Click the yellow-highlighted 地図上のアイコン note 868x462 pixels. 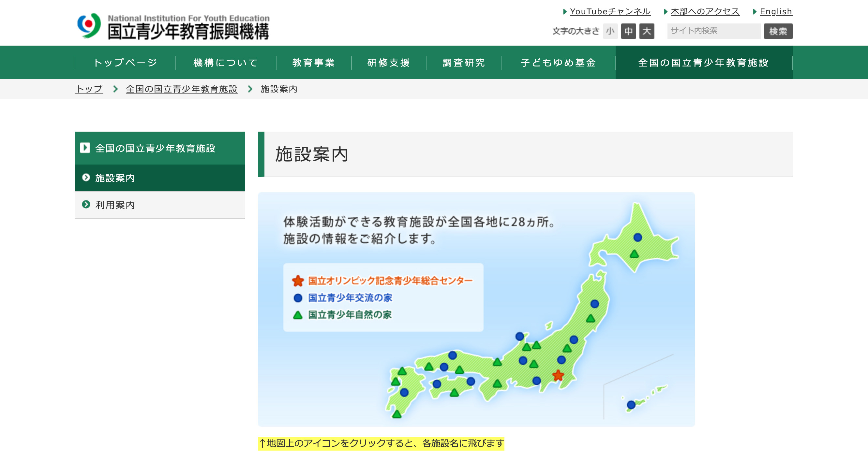click(381, 443)
